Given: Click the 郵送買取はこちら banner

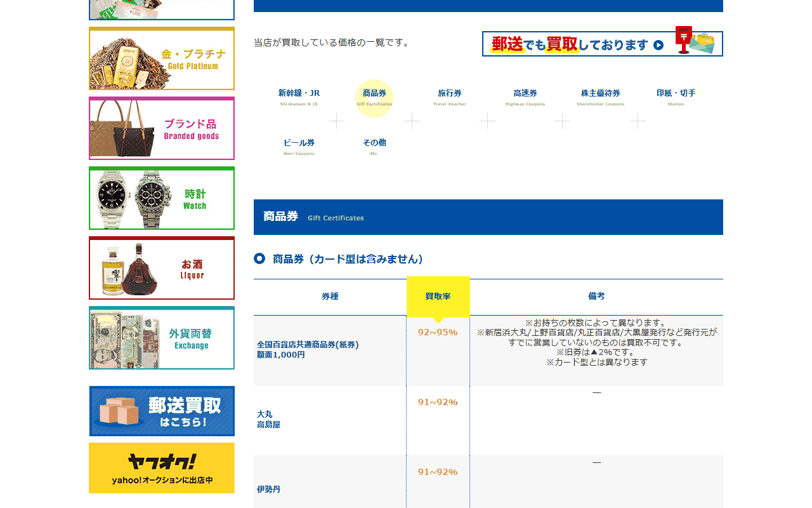Looking at the screenshot, I should [x=162, y=411].
